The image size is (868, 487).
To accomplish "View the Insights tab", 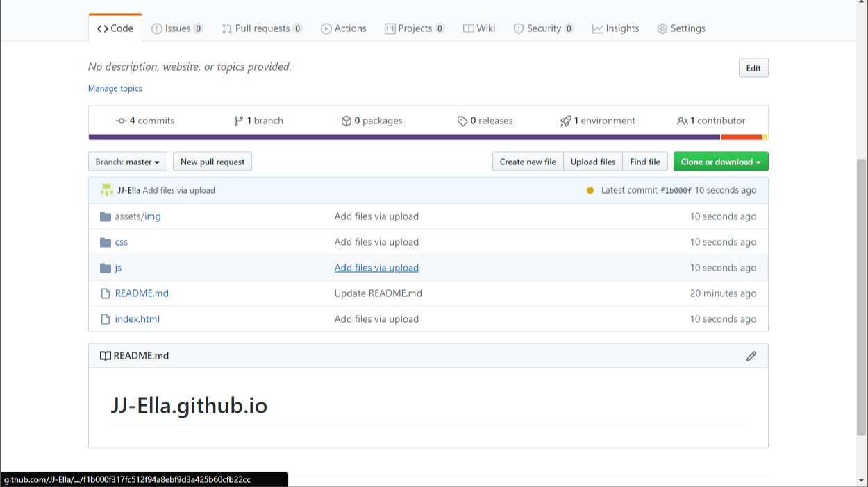I will pos(615,28).
